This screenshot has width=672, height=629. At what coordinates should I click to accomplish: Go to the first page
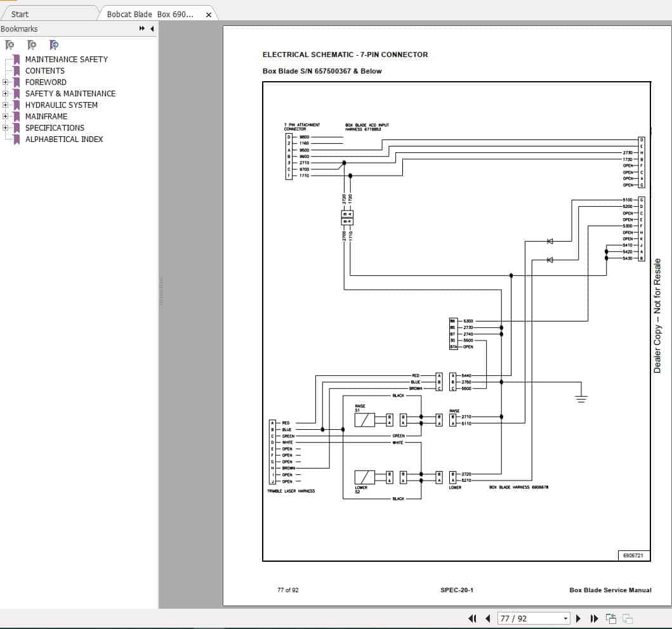pos(472,618)
